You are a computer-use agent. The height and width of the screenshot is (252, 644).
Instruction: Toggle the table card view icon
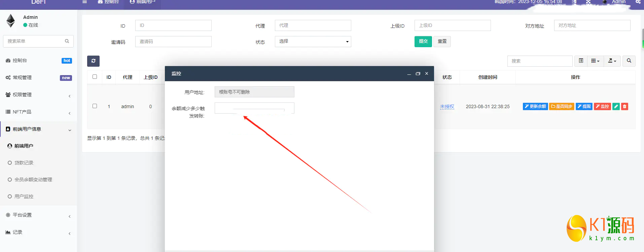coord(581,61)
